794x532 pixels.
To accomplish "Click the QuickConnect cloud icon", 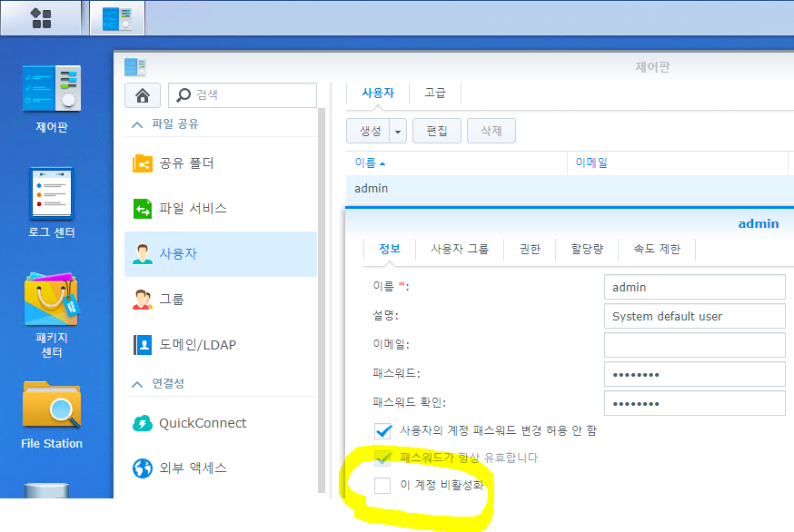I will click(x=143, y=423).
